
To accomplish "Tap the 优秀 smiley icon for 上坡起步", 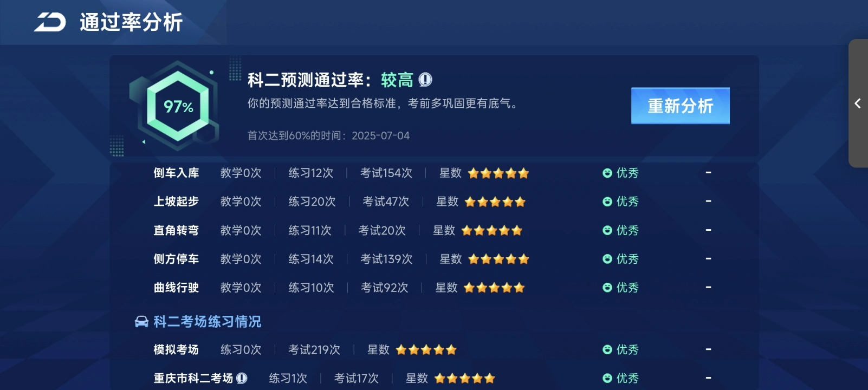I will (607, 202).
